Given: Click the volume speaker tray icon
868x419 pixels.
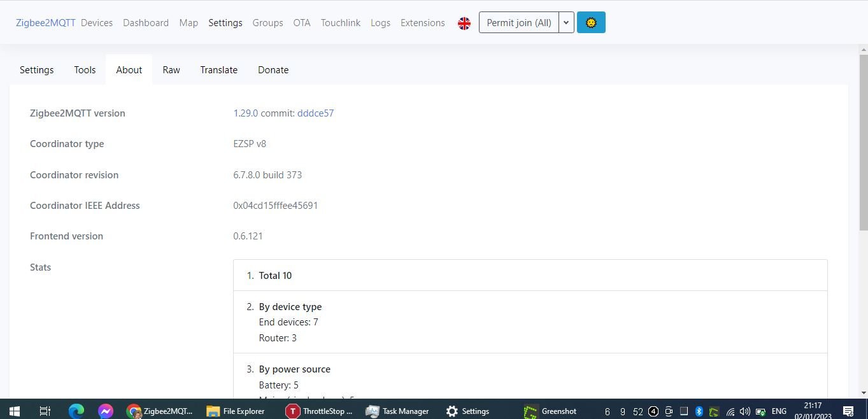Looking at the screenshot, I should [744, 411].
